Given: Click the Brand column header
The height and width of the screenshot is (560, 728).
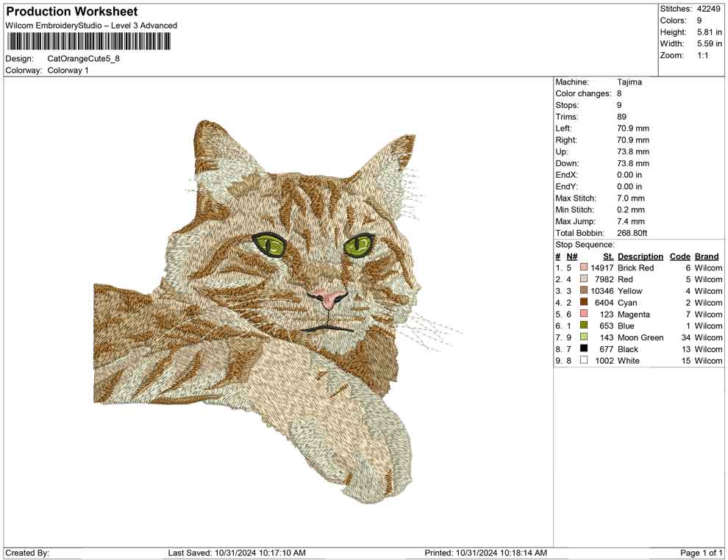Looking at the screenshot, I should pyautogui.click(x=706, y=256).
